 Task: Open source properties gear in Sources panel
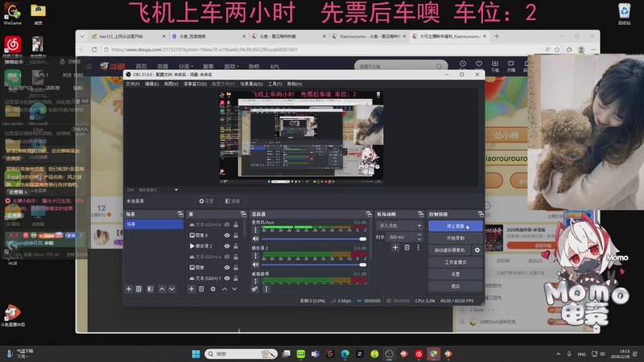point(213,289)
